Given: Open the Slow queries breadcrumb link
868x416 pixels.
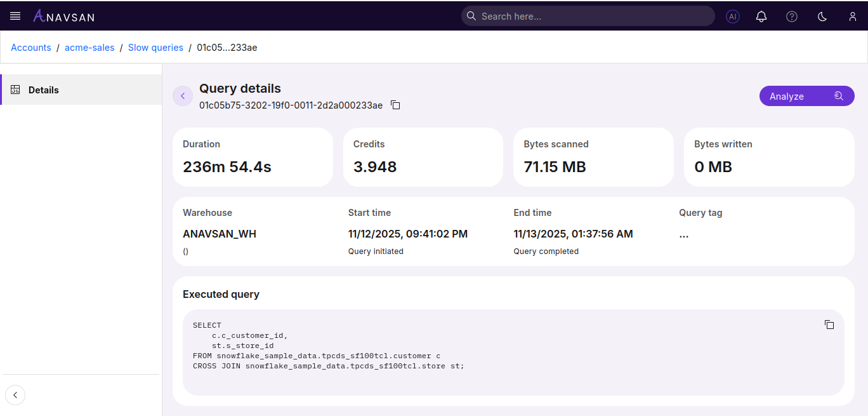Looking at the screenshot, I should click(x=155, y=47).
